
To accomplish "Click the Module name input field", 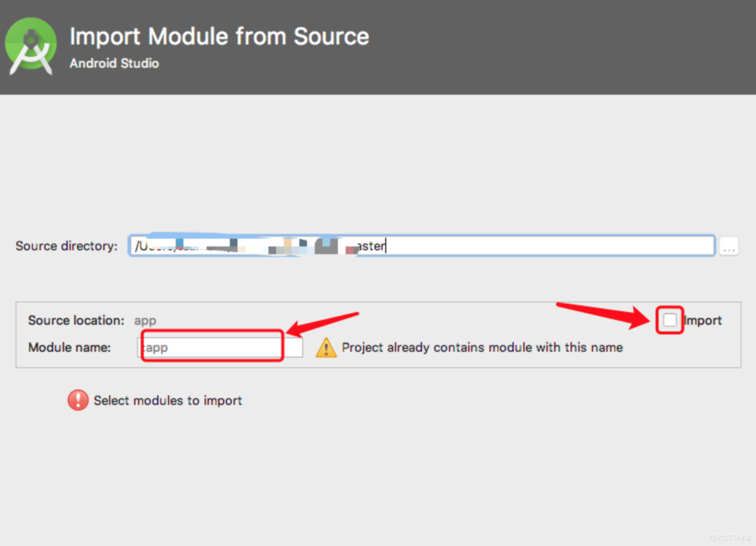I will [x=220, y=348].
